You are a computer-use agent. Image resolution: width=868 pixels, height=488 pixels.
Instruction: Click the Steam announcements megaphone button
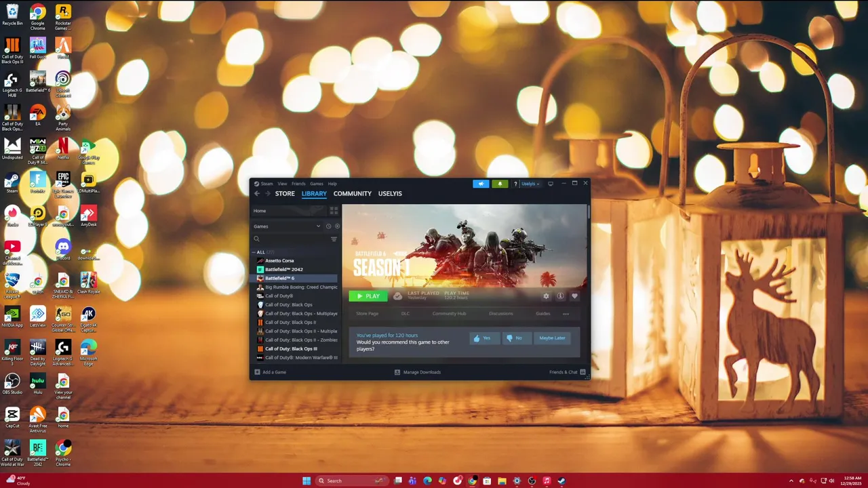click(x=481, y=184)
